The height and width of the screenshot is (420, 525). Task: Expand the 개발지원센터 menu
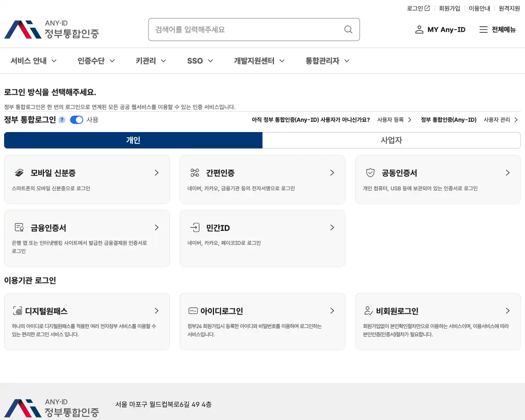point(259,61)
